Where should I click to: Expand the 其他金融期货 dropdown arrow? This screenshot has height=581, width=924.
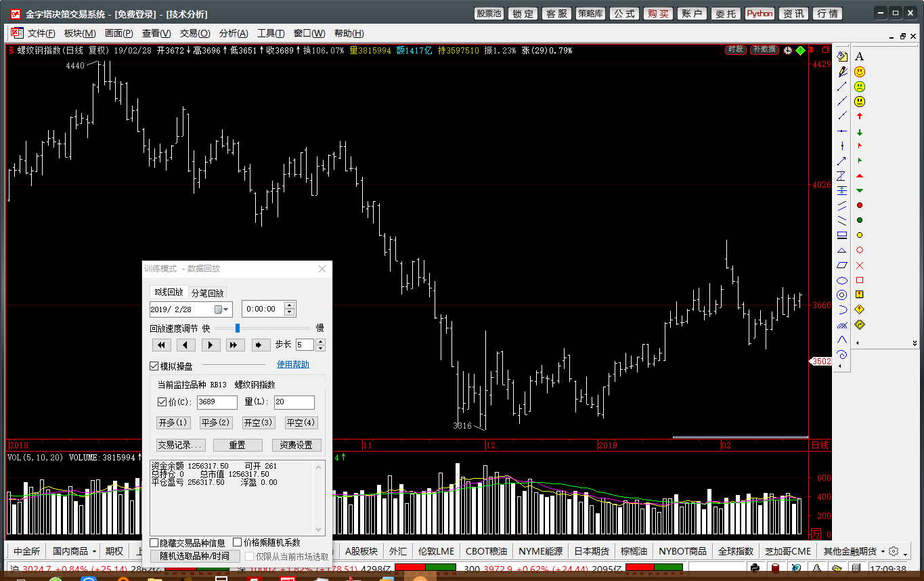pyautogui.click(x=883, y=551)
